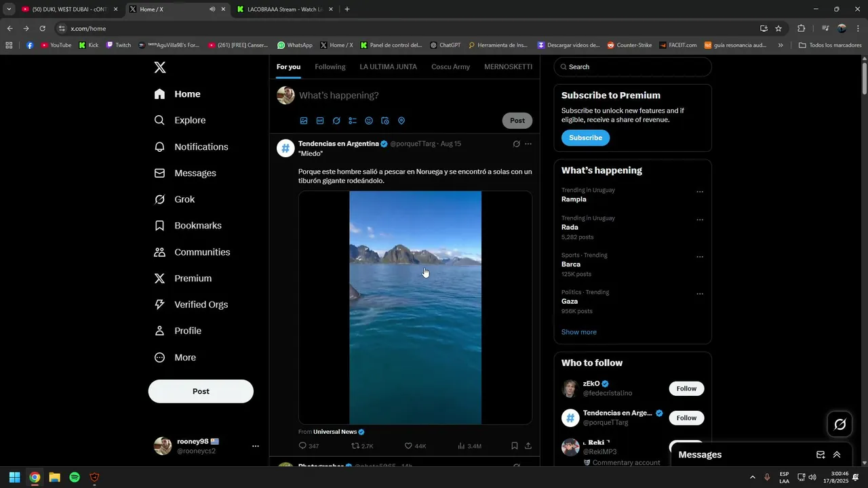This screenshot has width=868, height=488.
Task: Repost the Tendencias en Argentina tweet
Action: [362, 446]
